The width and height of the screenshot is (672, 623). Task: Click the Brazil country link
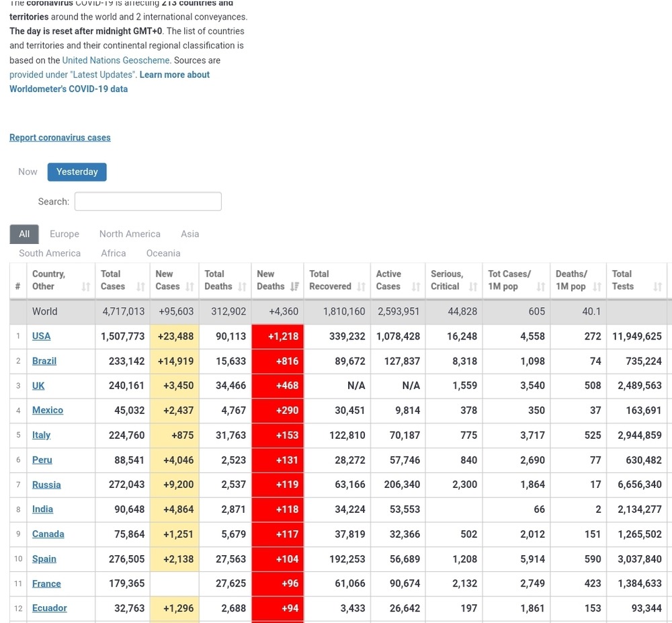click(x=44, y=361)
